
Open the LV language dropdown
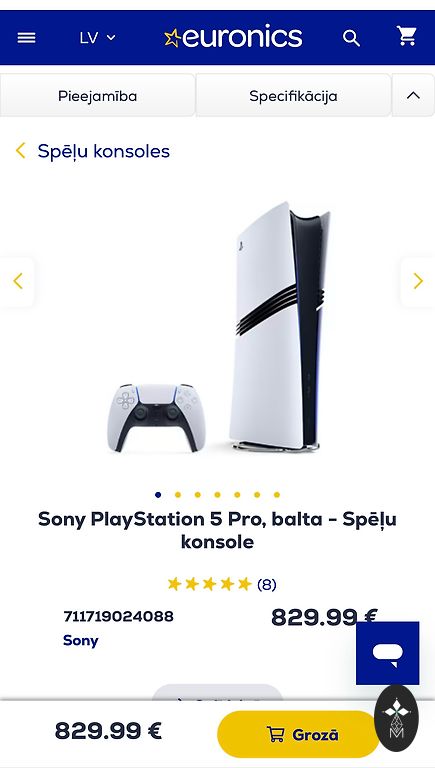click(97, 38)
